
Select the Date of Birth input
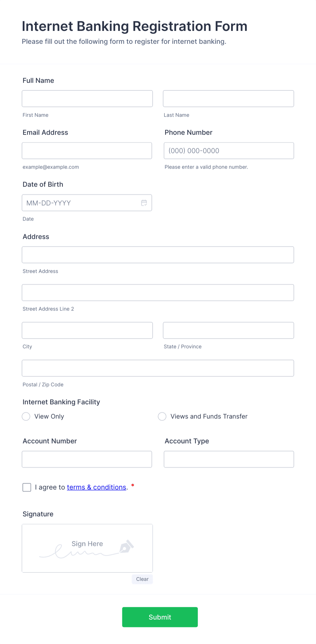(82, 203)
